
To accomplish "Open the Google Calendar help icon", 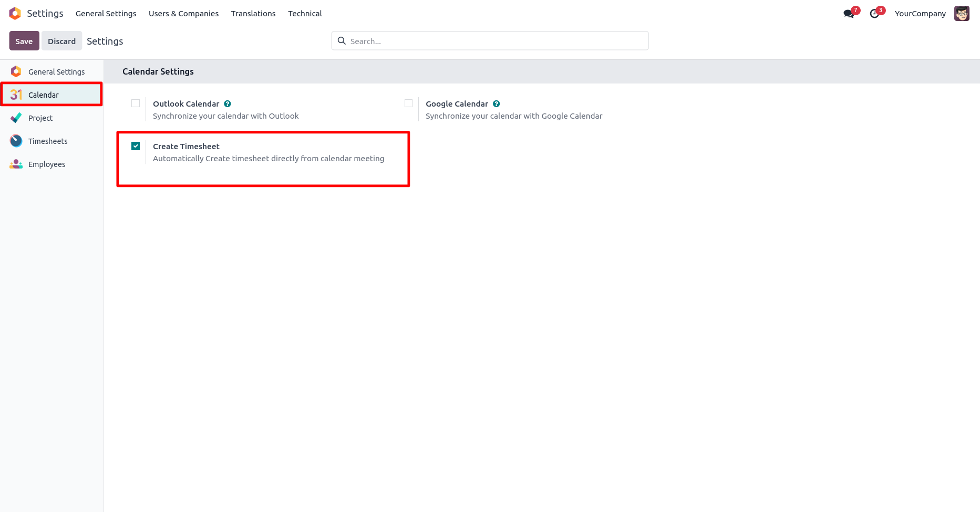I will (497, 104).
